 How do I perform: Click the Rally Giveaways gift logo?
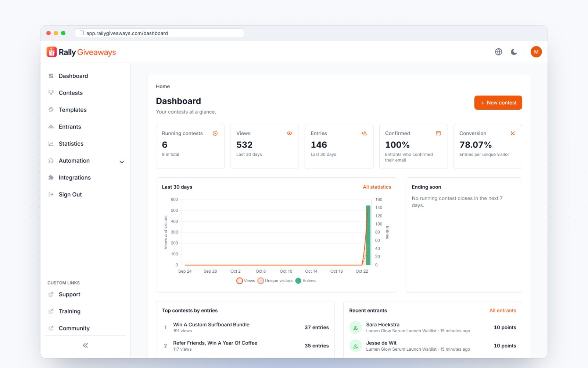[51, 52]
